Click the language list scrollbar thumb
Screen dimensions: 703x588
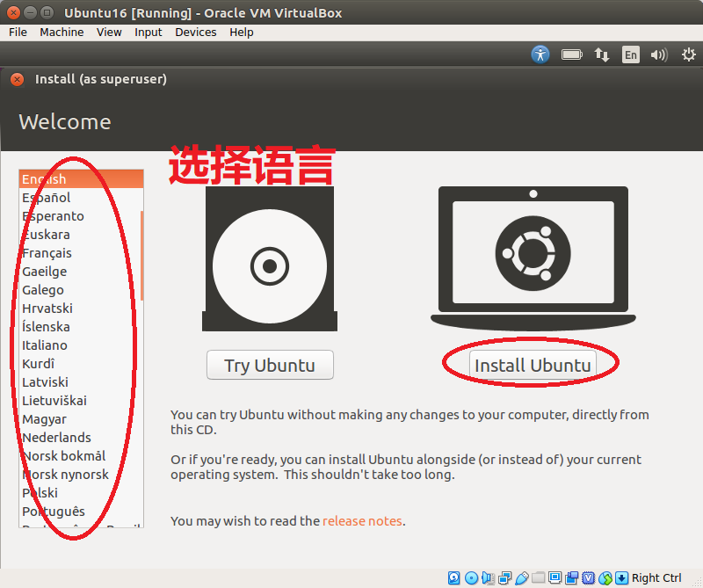pos(141,255)
